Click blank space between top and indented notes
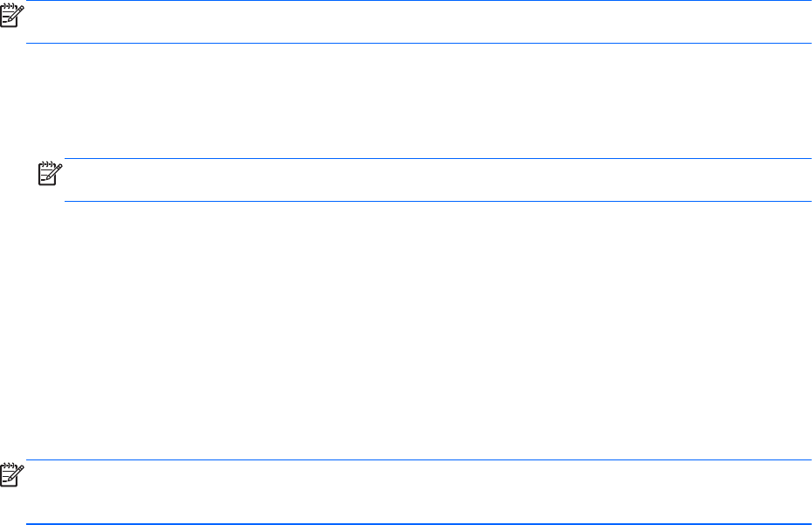Viewport: 812px width, 525px height. pos(419,100)
